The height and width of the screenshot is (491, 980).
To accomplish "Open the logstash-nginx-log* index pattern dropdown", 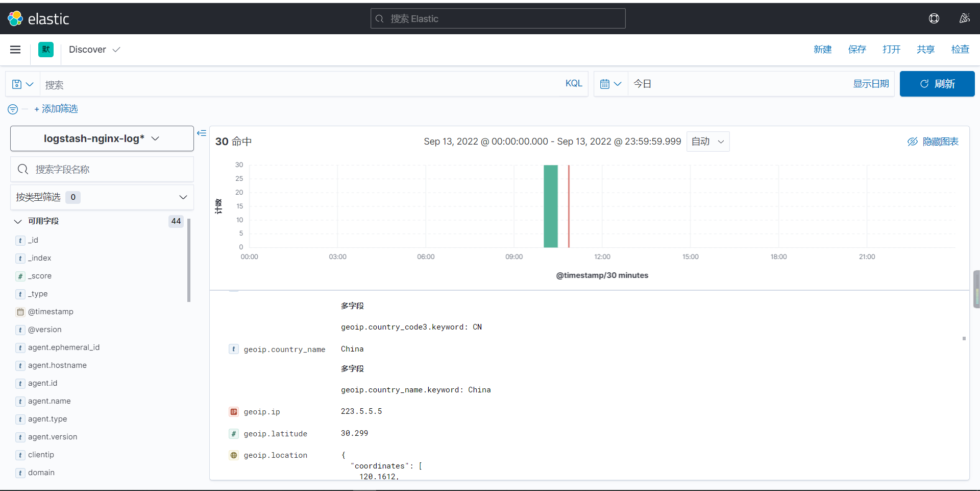I will (x=102, y=138).
